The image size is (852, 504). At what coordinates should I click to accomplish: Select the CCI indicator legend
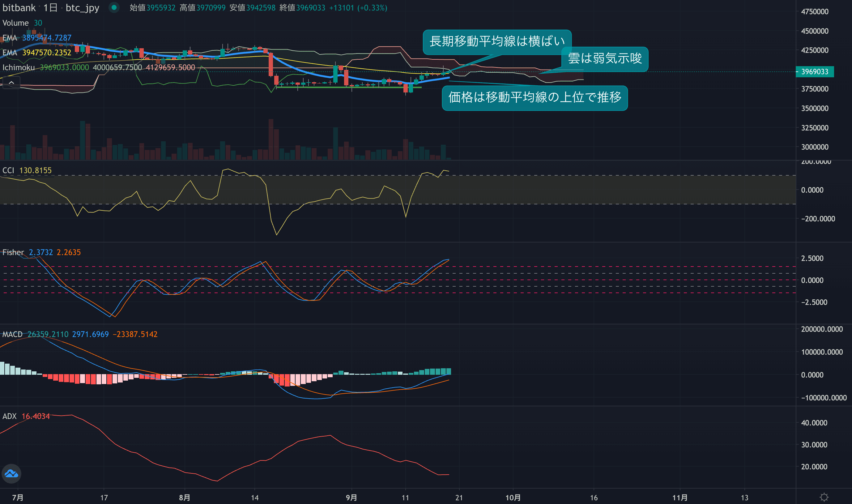[8, 170]
